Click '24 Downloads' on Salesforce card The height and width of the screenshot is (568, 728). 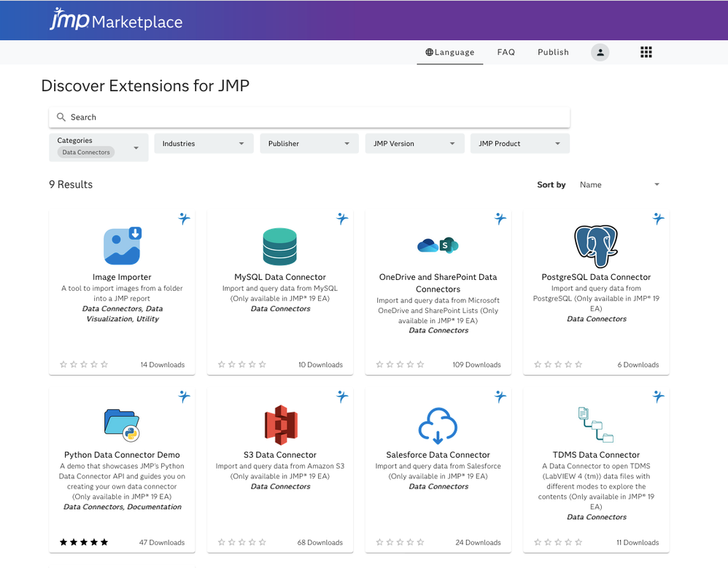tap(478, 542)
